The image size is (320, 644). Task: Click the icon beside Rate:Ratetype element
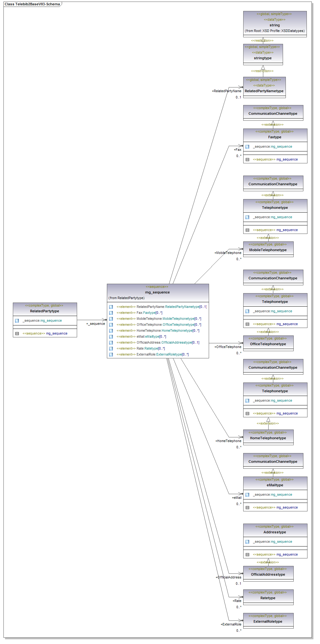pyautogui.click(x=111, y=349)
